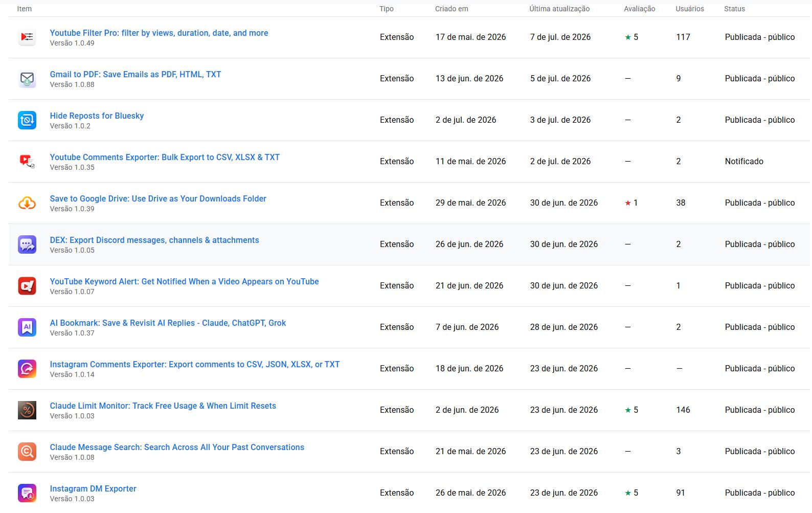Click the Instagram DM Exporter icon
The width and height of the screenshot is (812, 513).
tap(27, 493)
